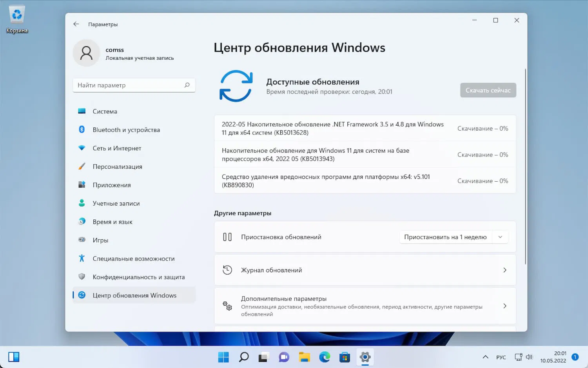The height and width of the screenshot is (368, 588).
Task: Select Время и язык section
Action: click(x=113, y=222)
